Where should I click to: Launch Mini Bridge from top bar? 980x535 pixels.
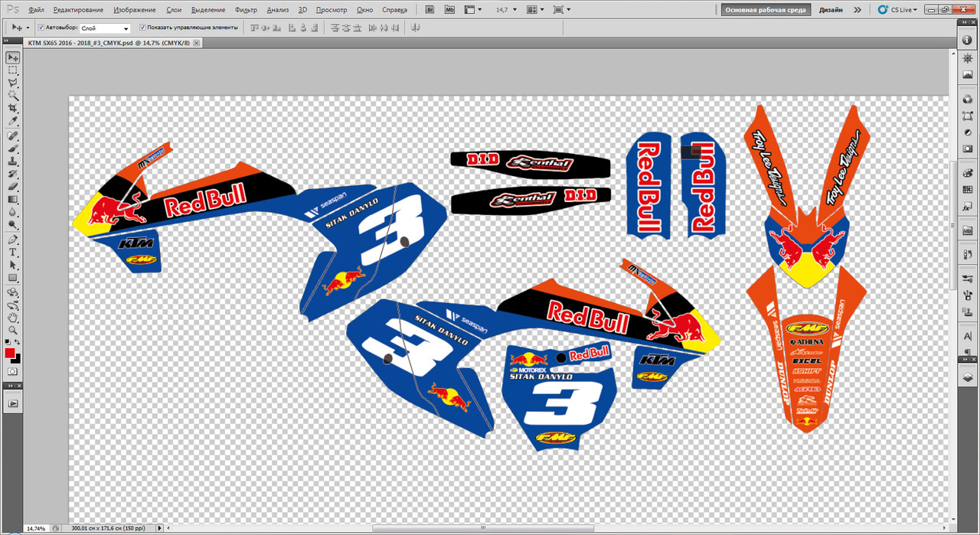point(449,10)
